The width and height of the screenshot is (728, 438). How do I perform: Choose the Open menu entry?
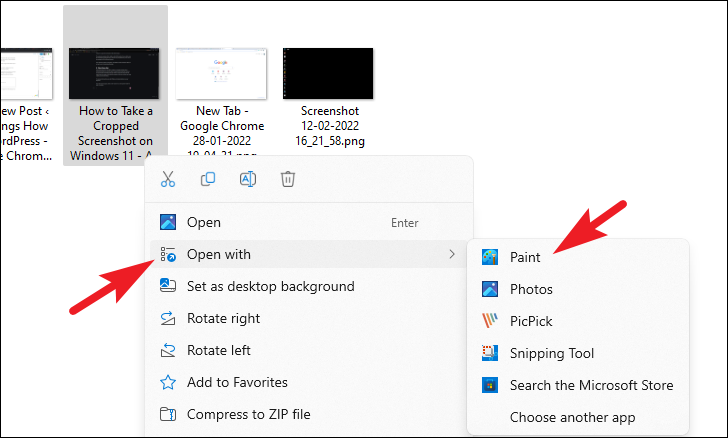pyautogui.click(x=204, y=222)
